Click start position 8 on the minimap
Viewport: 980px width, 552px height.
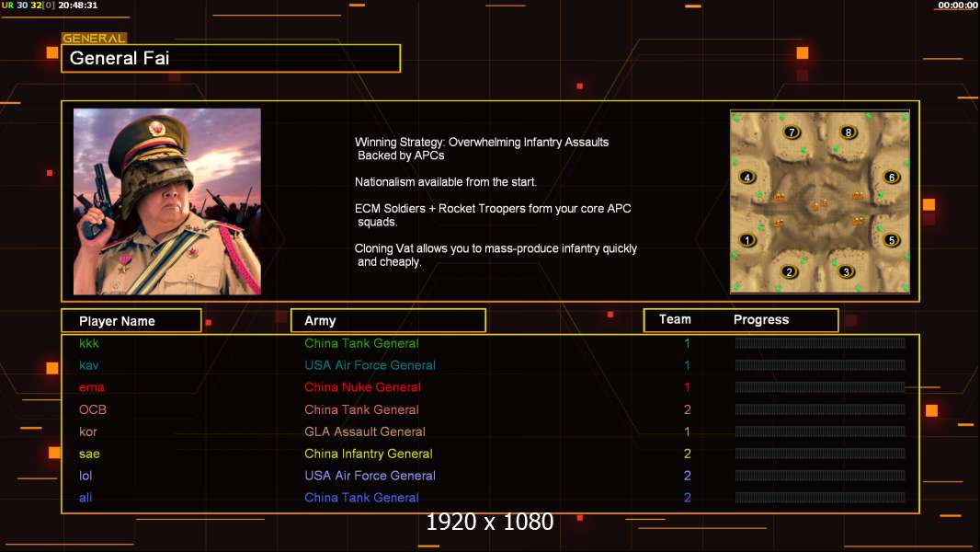(x=849, y=132)
